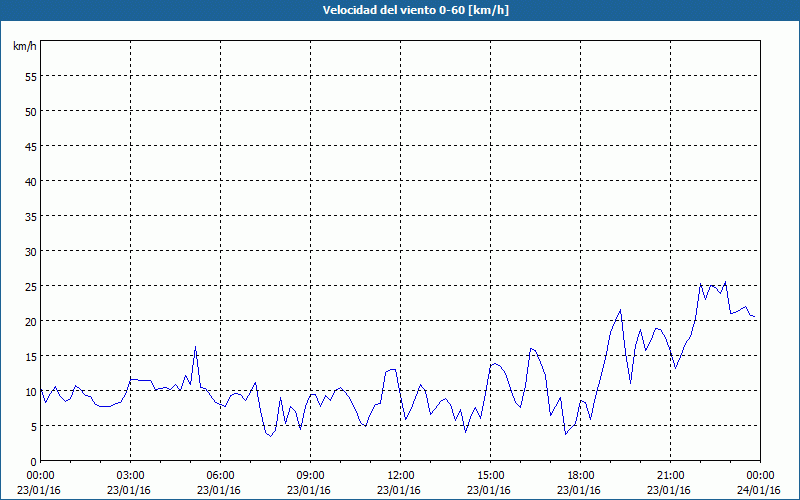Viewport: 800px width, 500px height.
Task: Click the 09:00 time axis label
Action: point(310,476)
